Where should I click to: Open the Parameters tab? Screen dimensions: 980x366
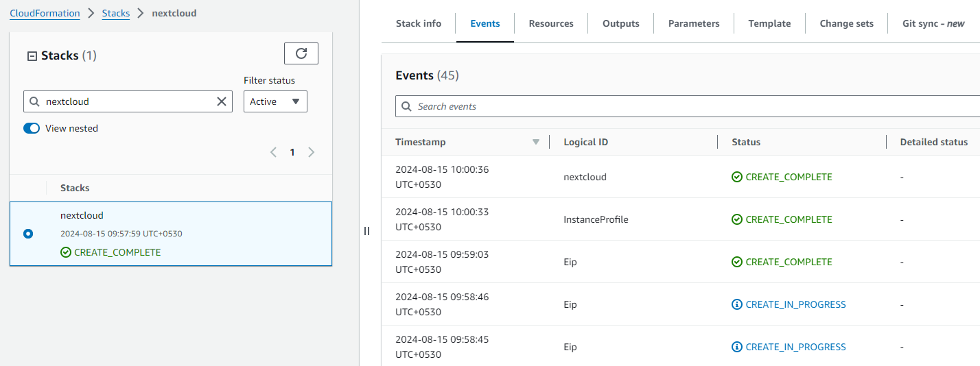point(694,23)
